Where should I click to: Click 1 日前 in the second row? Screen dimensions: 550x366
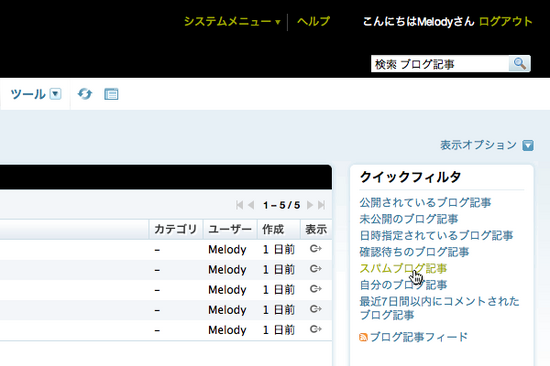(x=279, y=269)
